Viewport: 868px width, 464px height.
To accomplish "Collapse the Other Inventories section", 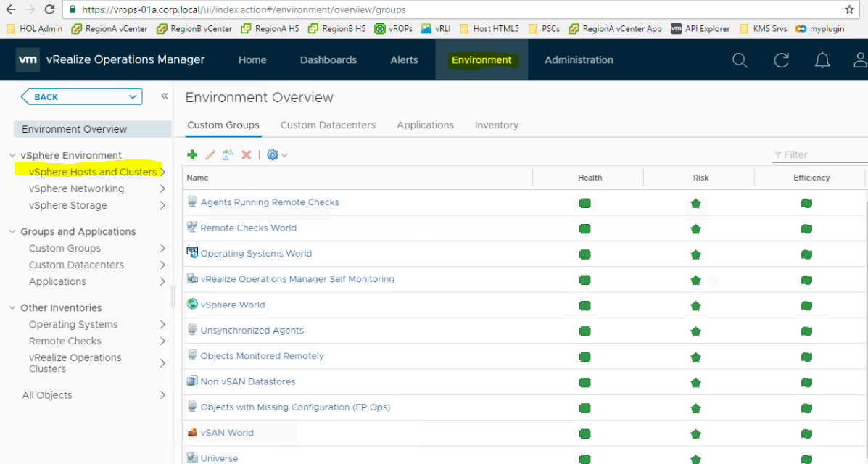I will click(12, 308).
